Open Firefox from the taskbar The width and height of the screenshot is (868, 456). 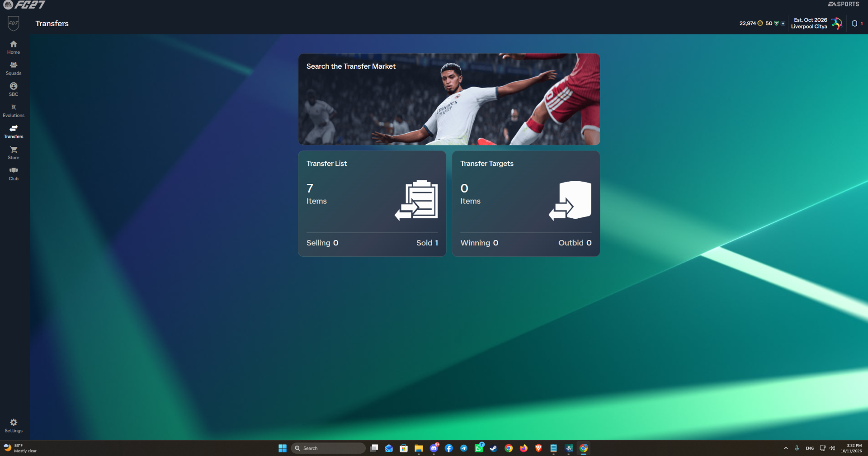(x=524, y=448)
